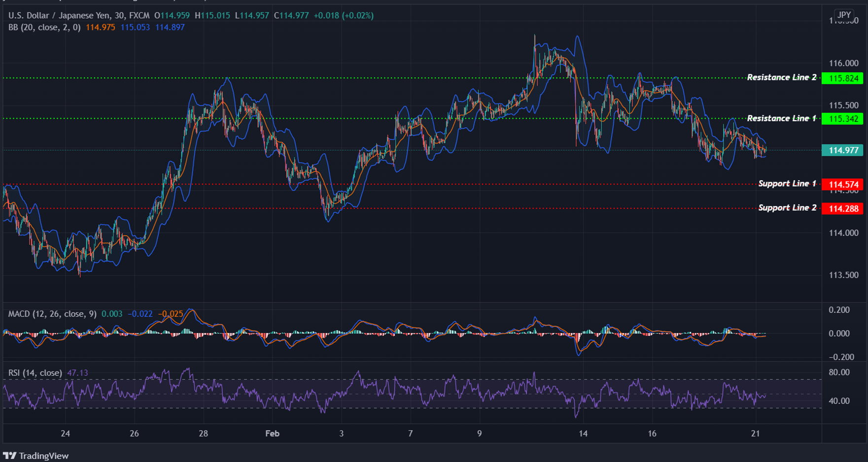This screenshot has height=462, width=868.
Task: Click the TradingView logo
Action: 36,456
